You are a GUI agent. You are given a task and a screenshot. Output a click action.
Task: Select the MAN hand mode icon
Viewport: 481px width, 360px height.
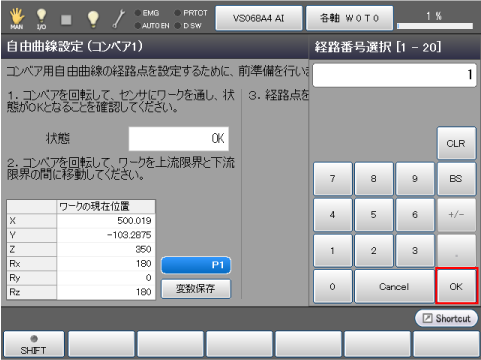16,18
